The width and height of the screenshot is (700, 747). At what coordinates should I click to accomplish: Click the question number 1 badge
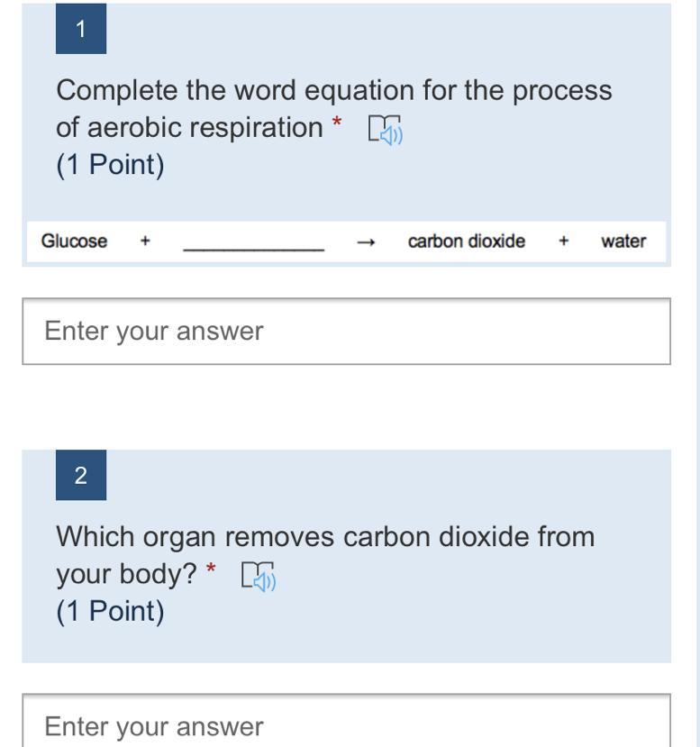point(81,29)
